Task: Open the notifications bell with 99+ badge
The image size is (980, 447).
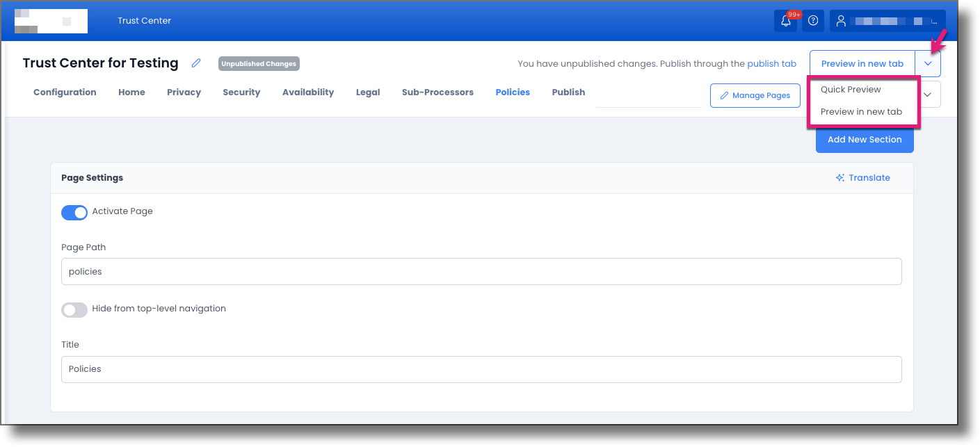Action: point(785,20)
